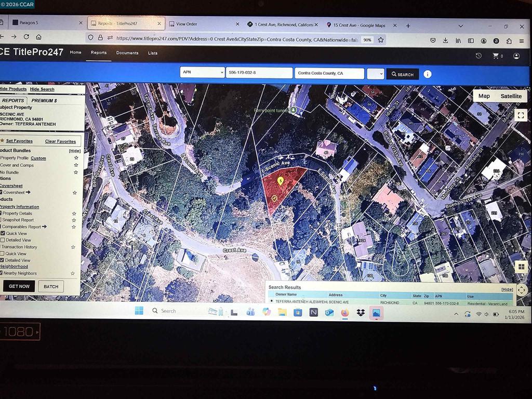Screen dimensions: 532x399
Task: Click the APN number input field
Action: point(259,73)
